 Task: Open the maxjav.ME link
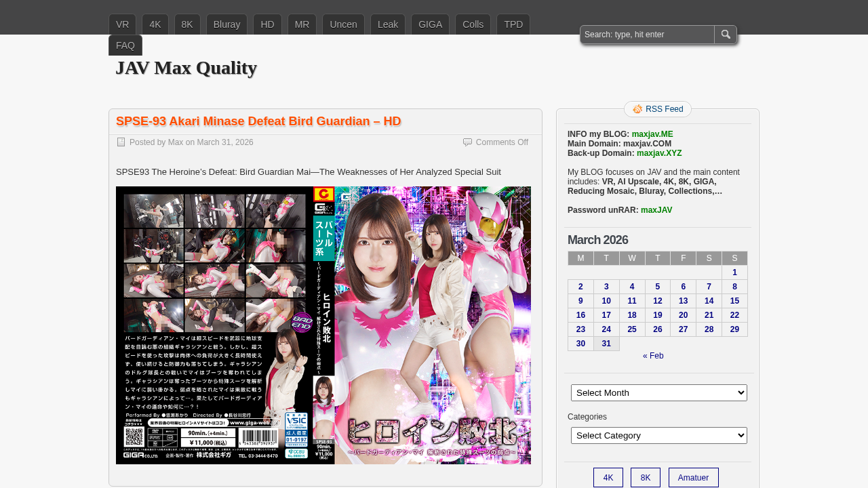tap(652, 134)
